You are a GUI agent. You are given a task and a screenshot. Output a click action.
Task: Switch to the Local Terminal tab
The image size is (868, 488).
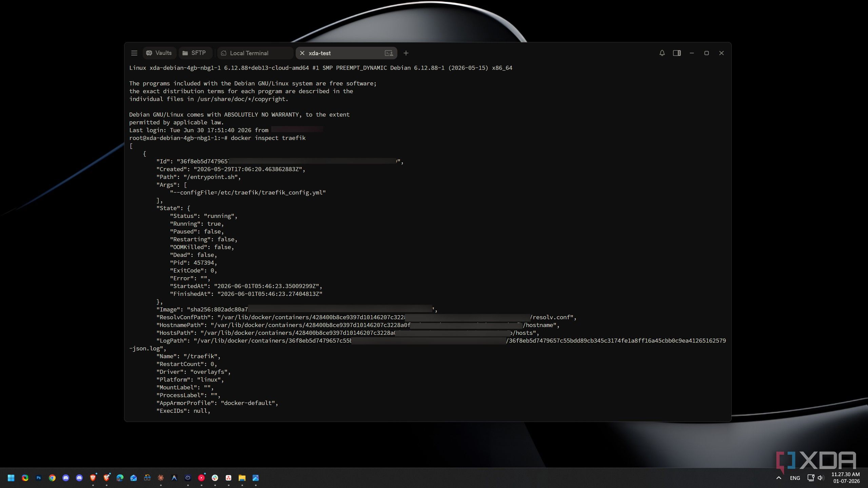255,53
